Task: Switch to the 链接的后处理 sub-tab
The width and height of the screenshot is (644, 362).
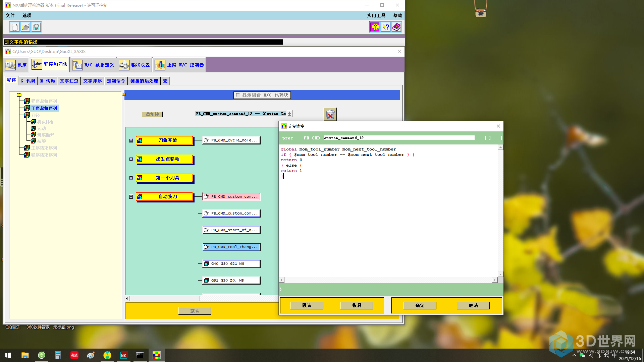Action: (x=144, y=81)
